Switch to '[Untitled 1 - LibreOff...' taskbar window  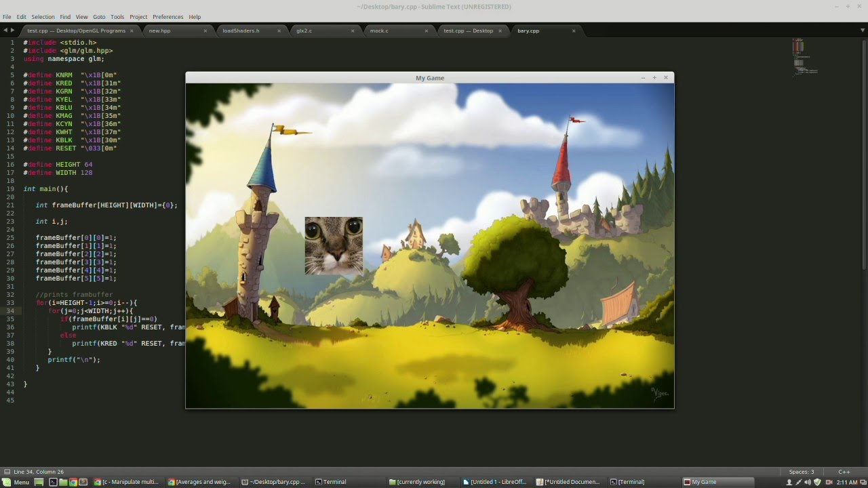pyautogui.click(x=496, y=482)
